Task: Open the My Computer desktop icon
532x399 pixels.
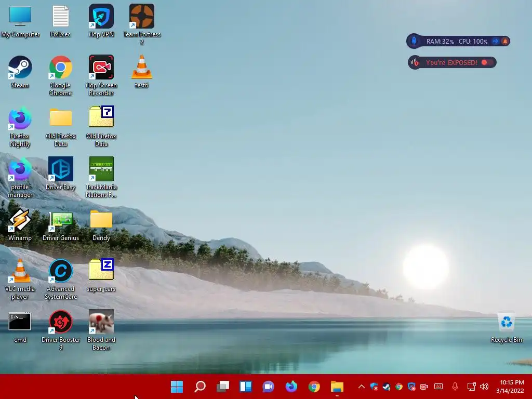Action: click(x=20, y=21)
